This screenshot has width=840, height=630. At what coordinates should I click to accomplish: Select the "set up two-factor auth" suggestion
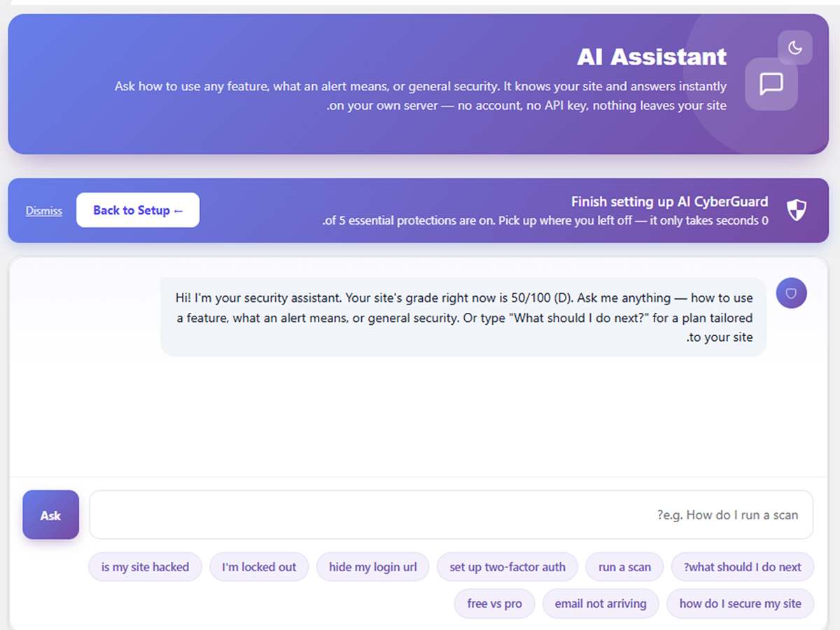(x=507, y=567)
